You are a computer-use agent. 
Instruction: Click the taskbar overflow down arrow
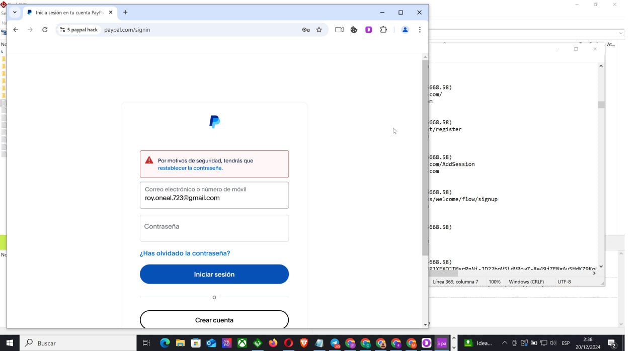[x=454, y=347]
